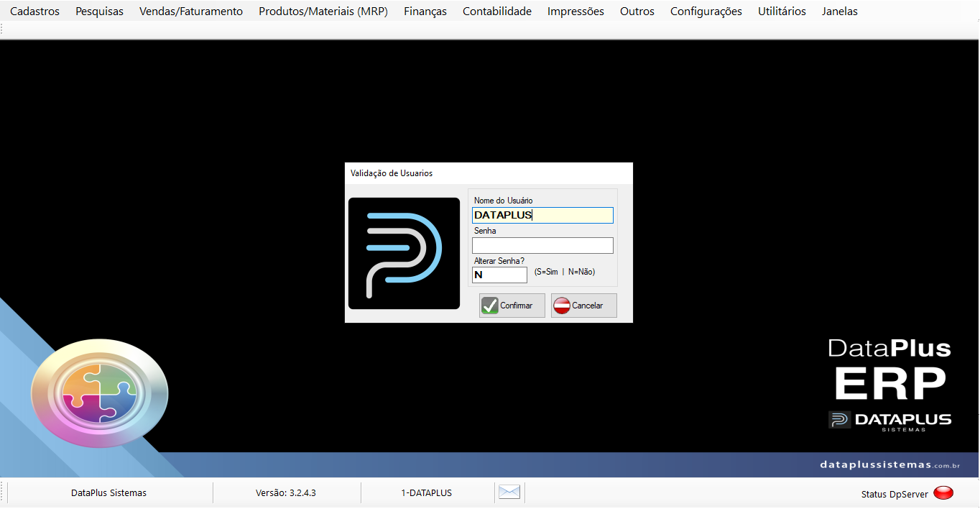
Task: Click inside the Senha password field
Action: click(x=542, y=246)
